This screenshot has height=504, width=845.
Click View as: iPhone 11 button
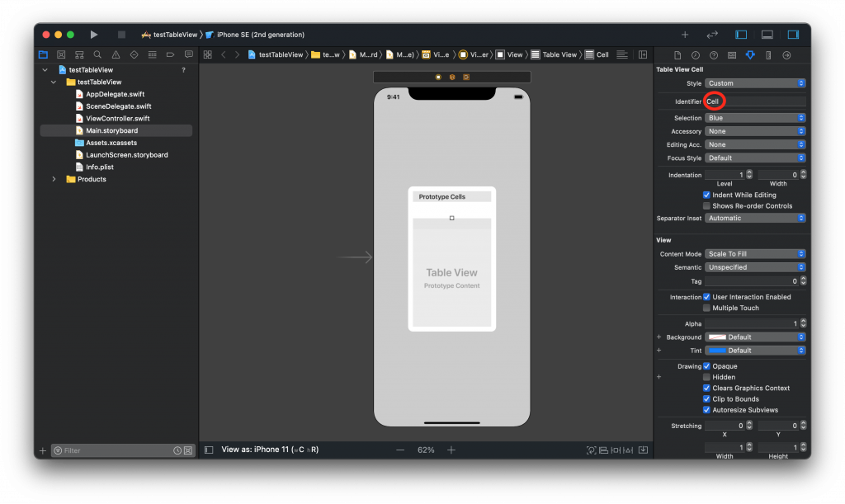click(x=269, y=450)
